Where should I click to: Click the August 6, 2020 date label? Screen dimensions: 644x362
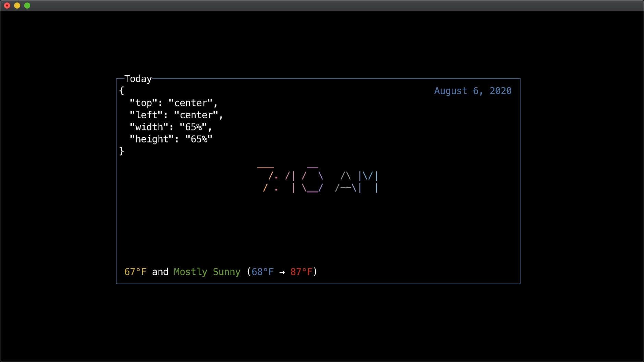pos(473,91)
